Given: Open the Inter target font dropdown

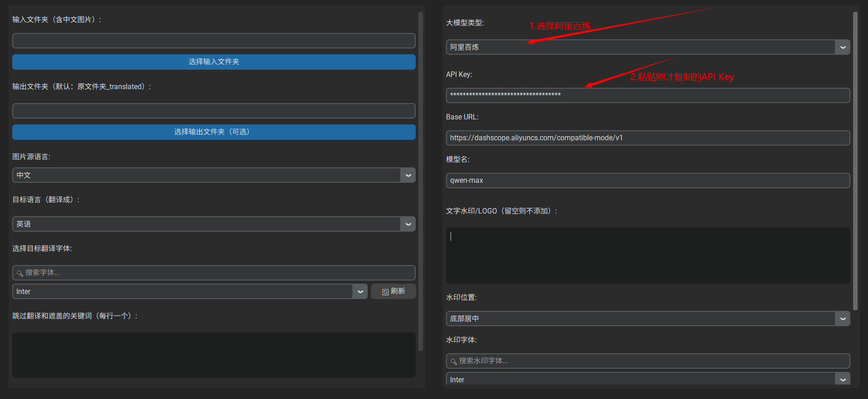Looking at the screenshot, I should [x=190, y=292].
